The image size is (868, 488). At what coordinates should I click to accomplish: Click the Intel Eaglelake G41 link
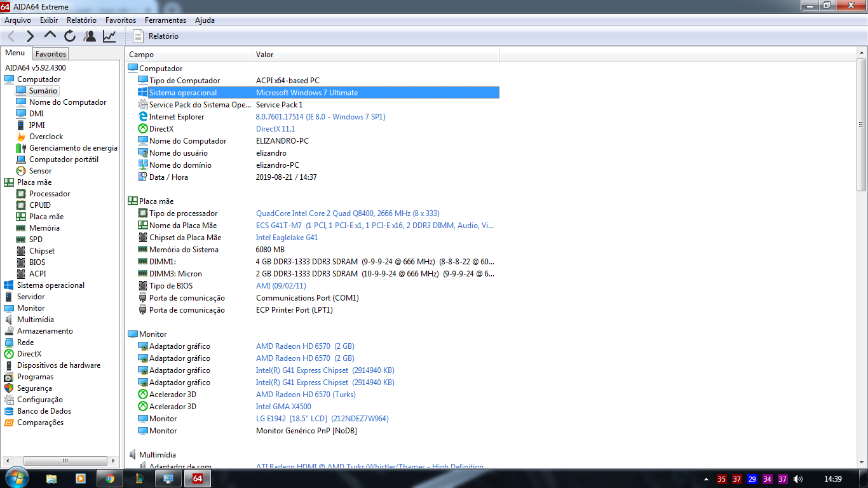[x=287, y=238]
